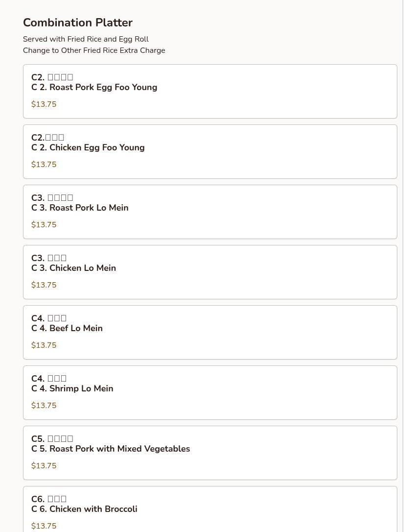The image size is (413, 532).
Task: Click the Chicken with Broccoli price
Action: click(x=44, y=526)
